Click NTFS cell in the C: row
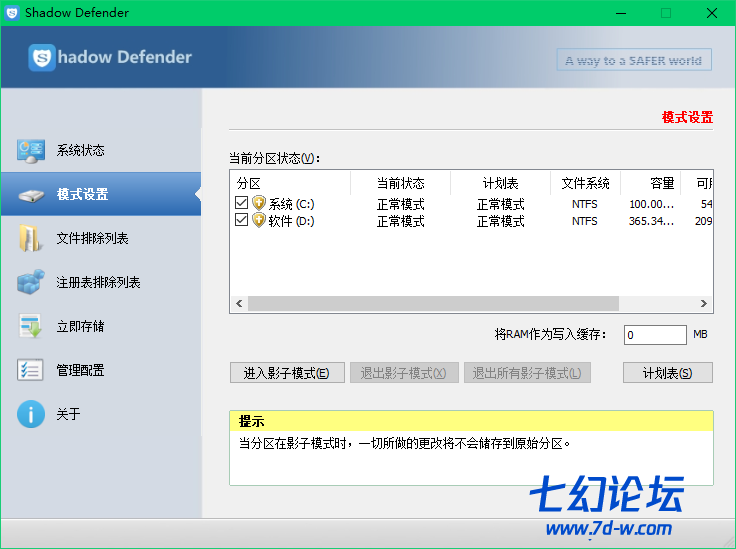736x549 pixels. coord(584,204)
